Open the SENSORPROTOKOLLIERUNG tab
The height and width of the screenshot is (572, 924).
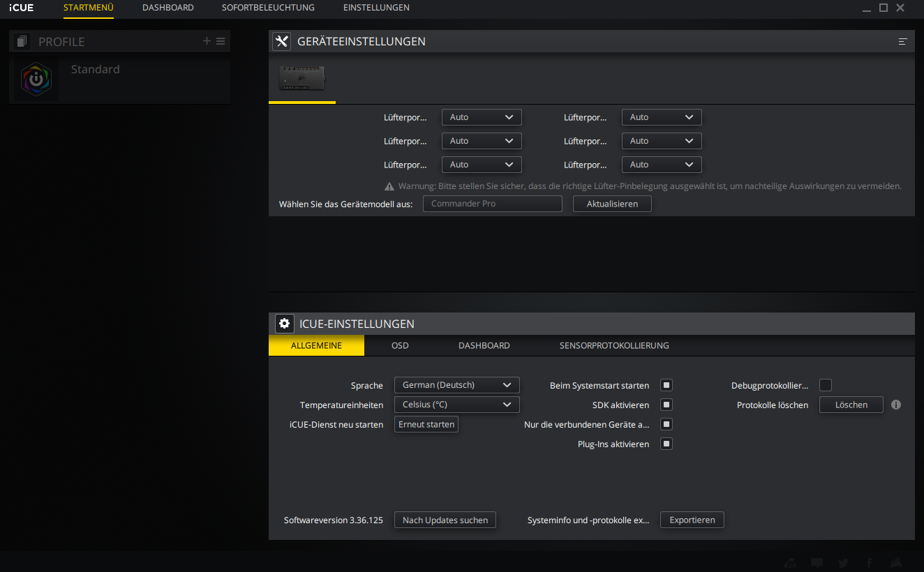click(614, 345)
